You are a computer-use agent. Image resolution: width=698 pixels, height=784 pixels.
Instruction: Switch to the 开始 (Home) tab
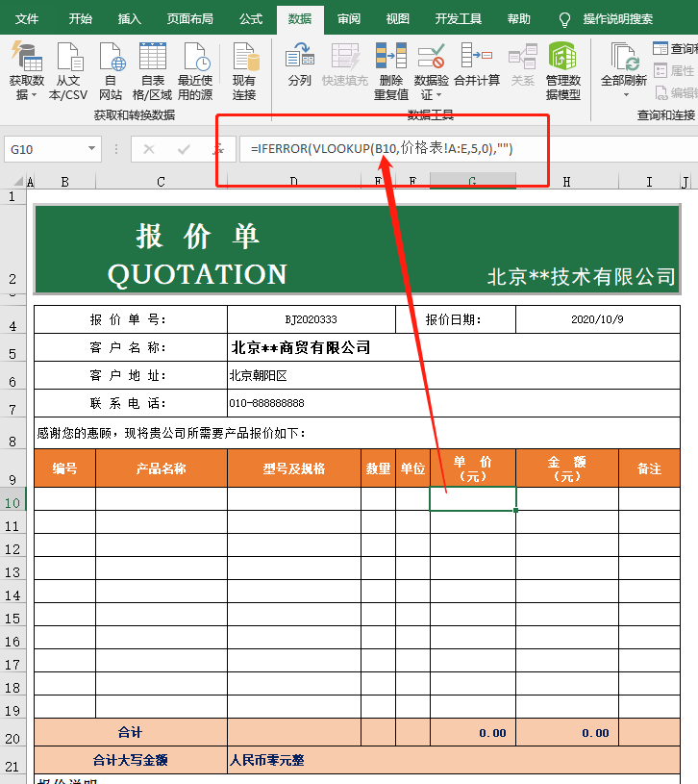tap(81, 19)
